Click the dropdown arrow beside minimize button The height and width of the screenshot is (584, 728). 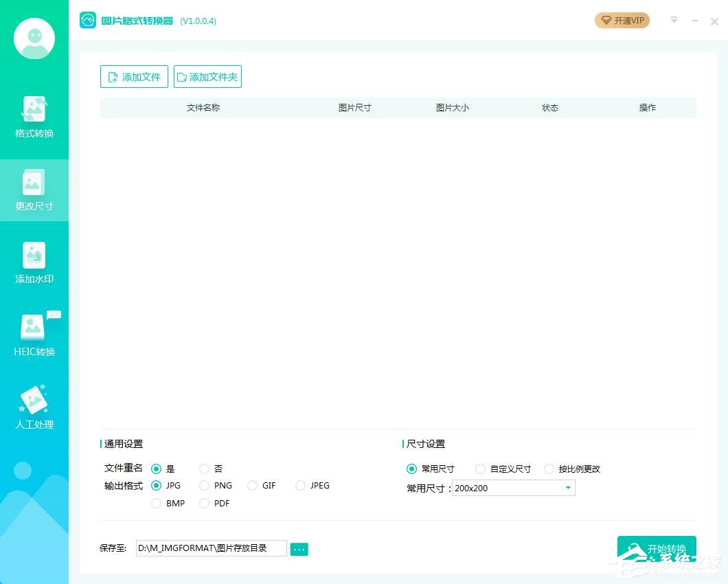tap(674, 21)
